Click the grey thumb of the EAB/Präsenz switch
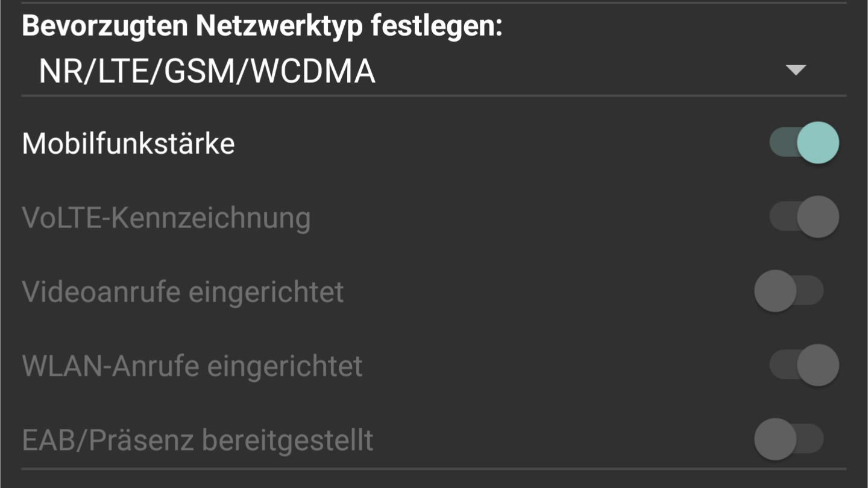 tap(775, 440)
